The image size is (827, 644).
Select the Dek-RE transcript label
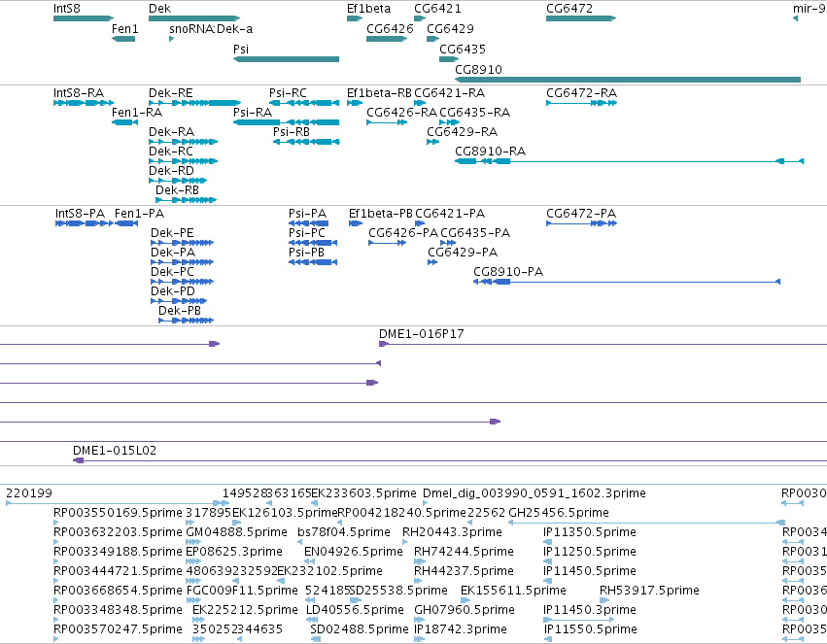[171, 93]
